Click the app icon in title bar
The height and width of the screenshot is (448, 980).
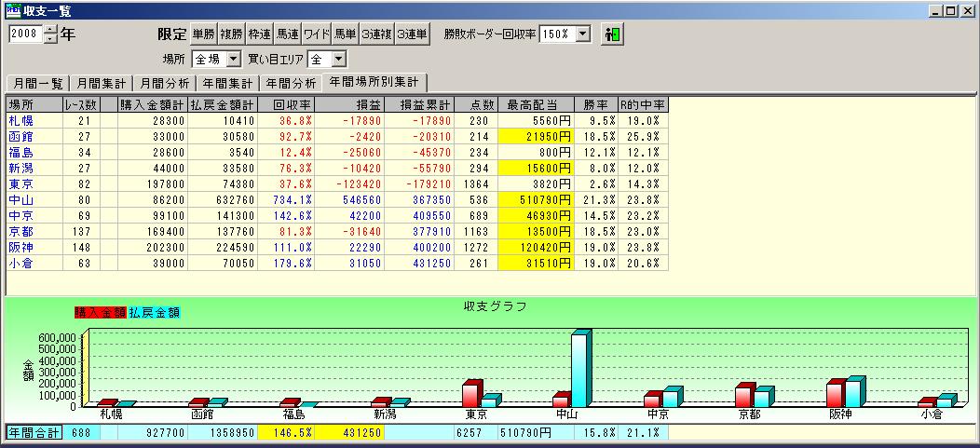click(x=10, y=10)
